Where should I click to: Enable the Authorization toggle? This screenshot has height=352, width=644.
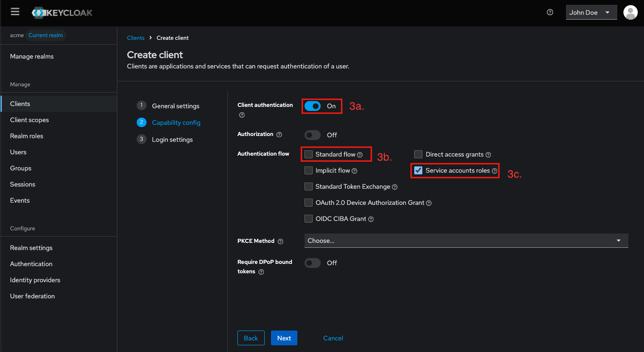coord(312,135)
